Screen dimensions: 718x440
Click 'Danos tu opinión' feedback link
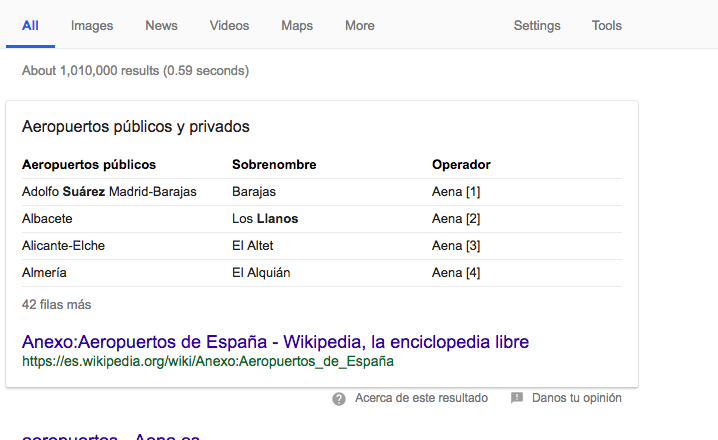[x=576, y=398]
